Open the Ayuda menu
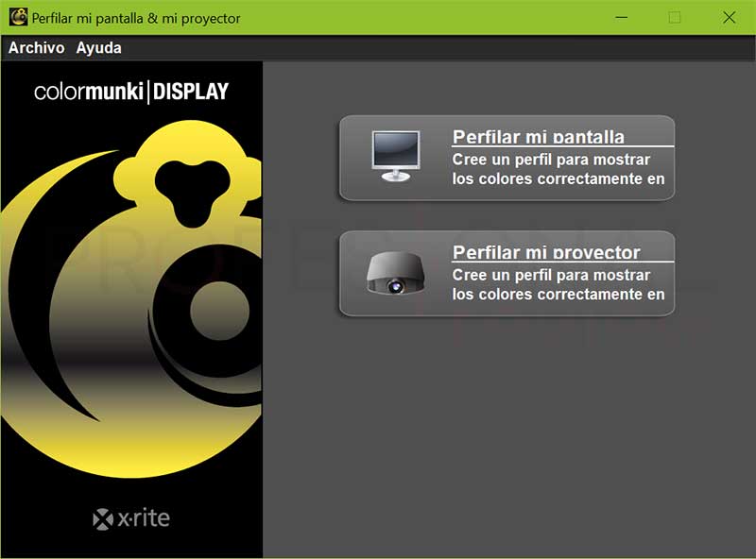This screenshot has height=559, width=756. click(x=98, y=48)
